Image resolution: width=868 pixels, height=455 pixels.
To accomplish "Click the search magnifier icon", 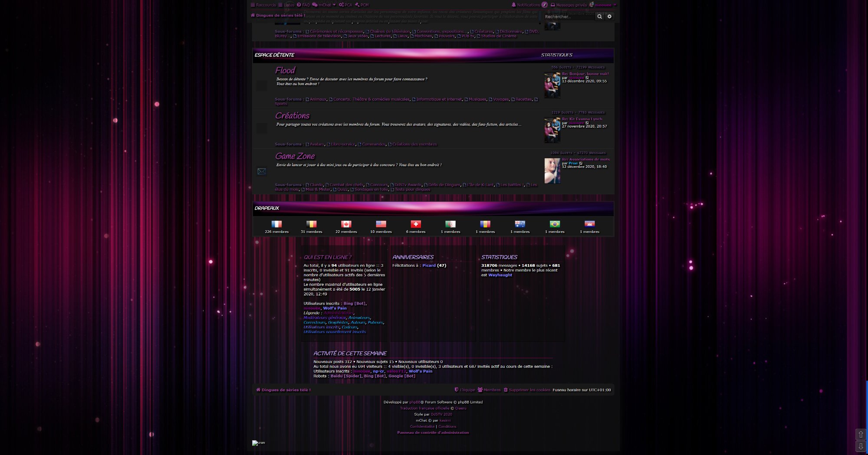I will 599,16.
